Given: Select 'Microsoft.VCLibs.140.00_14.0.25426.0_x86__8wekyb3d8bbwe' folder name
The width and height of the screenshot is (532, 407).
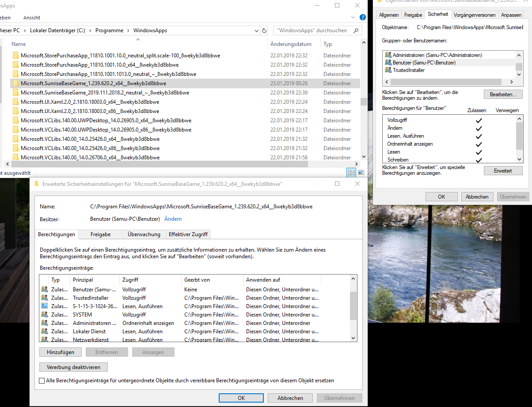Looking at the screenshot, I should click(90, 148).
